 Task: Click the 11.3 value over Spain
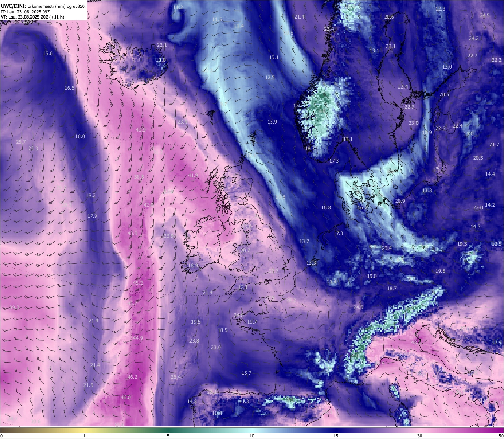click(x=244, y=401)
